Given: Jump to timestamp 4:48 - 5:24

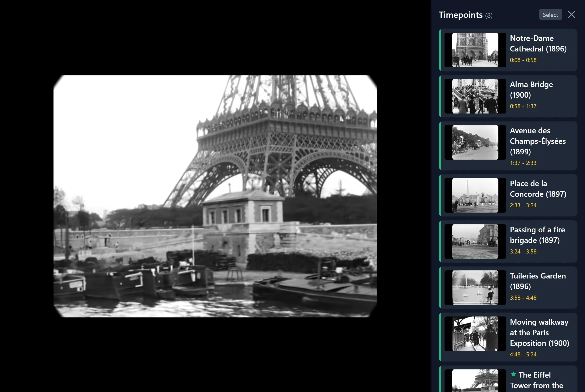Looking at the screenshot, I should point(523,354).
